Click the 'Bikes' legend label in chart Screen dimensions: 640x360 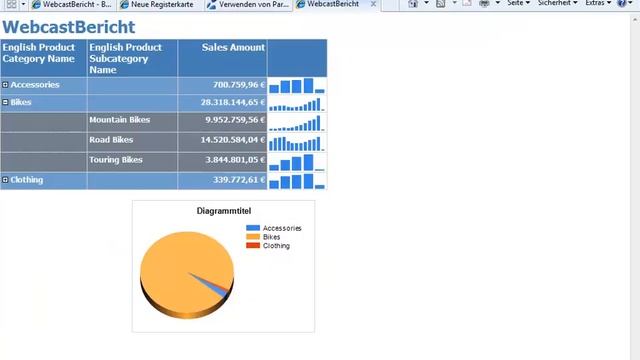pyautogui.click(x=271, y=237)
